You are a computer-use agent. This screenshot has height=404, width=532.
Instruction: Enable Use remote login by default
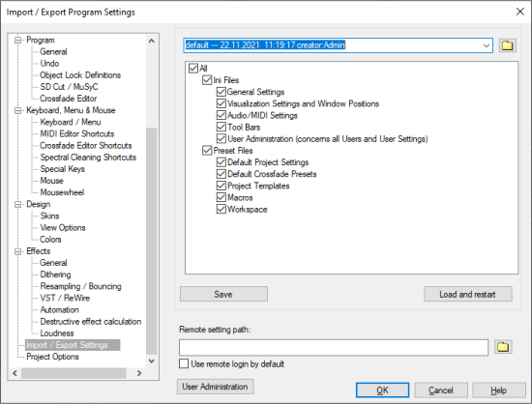[184, 363]
